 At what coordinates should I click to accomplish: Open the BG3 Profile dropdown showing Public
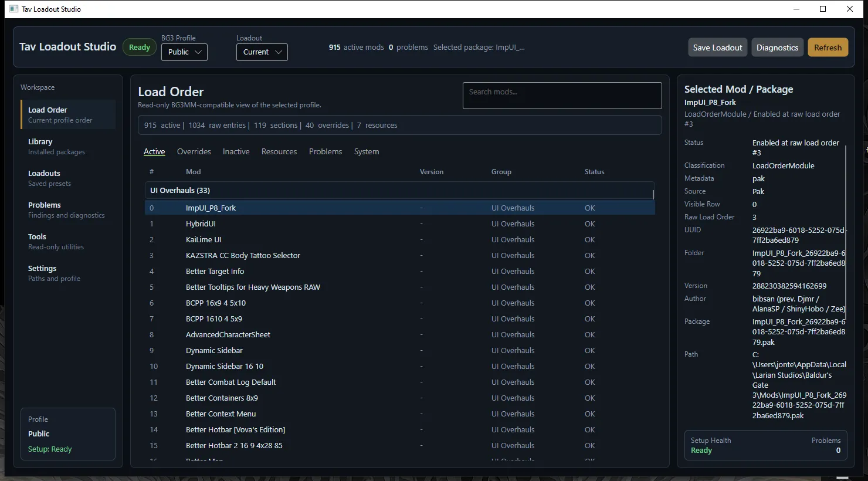click(184, 52)
